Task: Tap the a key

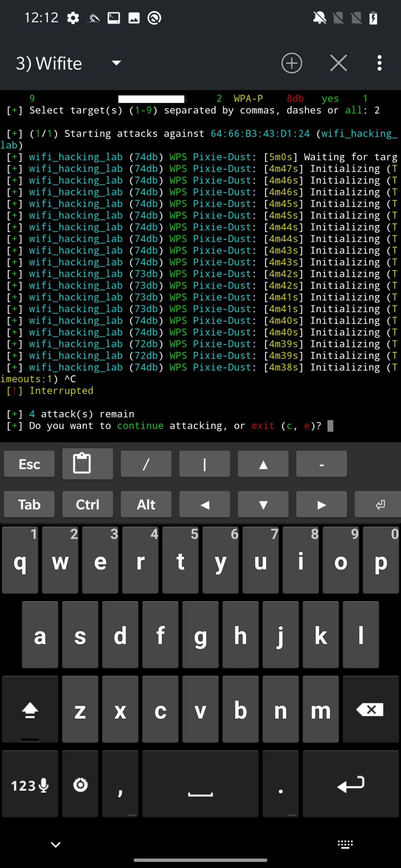Action: pyautogui.click(x=40, y=635)
